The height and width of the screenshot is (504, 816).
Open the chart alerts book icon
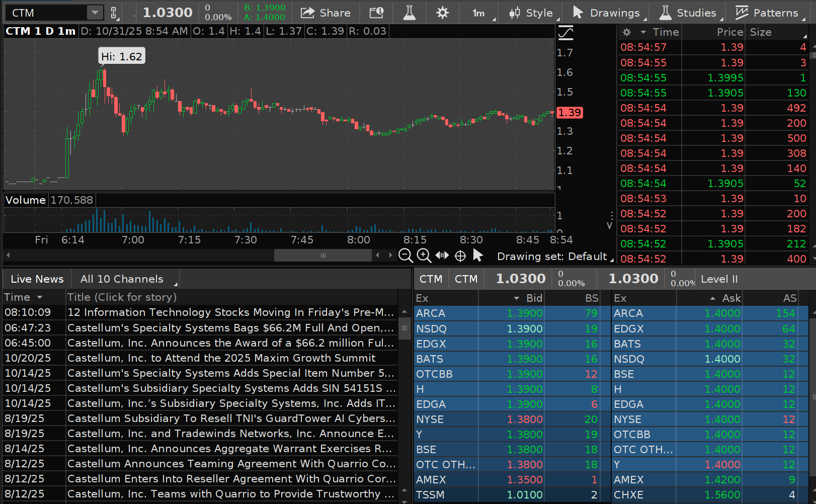pyautogui.click(x=376, y=13)
